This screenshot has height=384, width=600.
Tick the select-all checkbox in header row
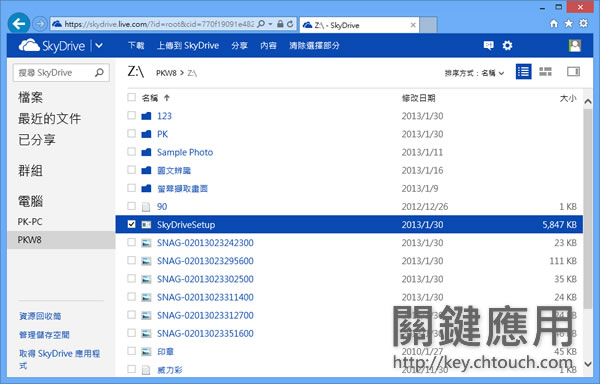131,97
